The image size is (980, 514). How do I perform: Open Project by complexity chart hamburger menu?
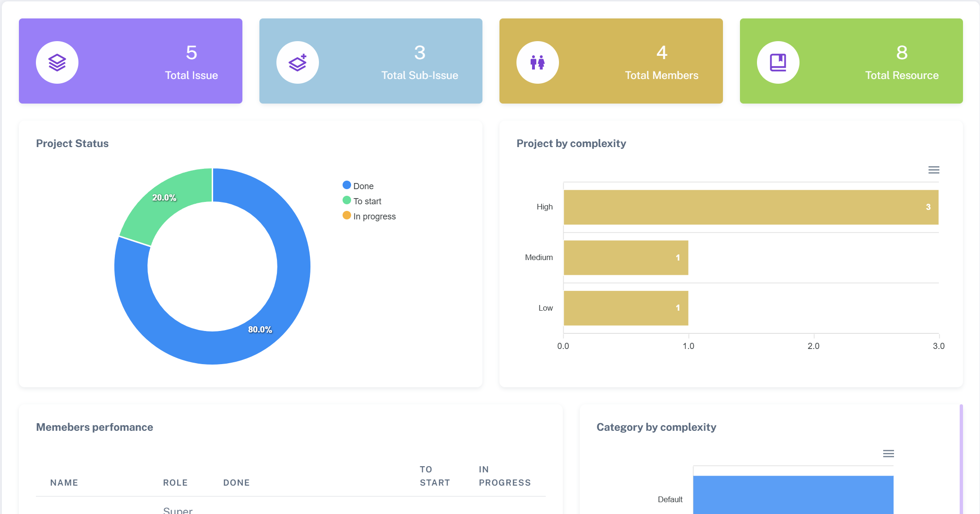click(934, 170)
